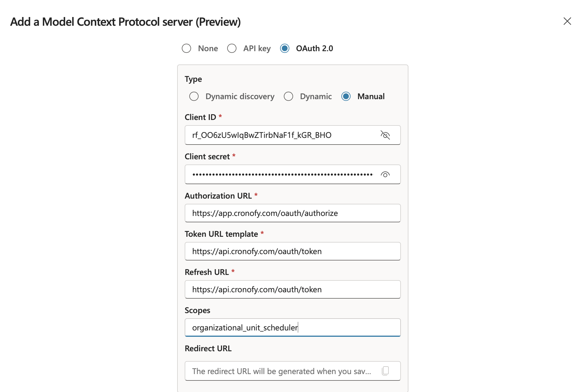
Task: Click the Manual label text
Action: pyautogui.click(x=371, y=96)
